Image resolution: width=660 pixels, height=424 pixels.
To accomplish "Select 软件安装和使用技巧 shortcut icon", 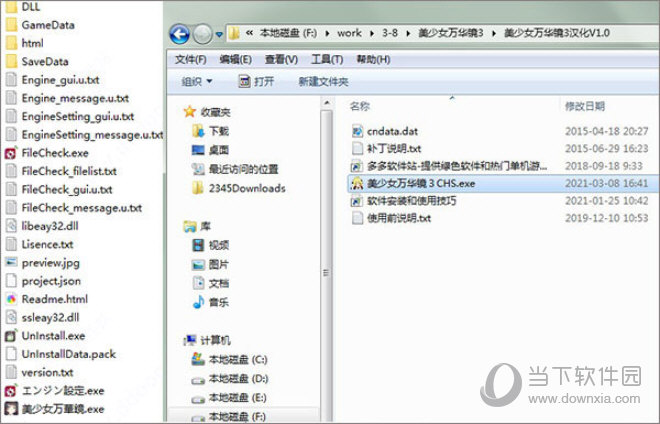I will click(357, 201).
